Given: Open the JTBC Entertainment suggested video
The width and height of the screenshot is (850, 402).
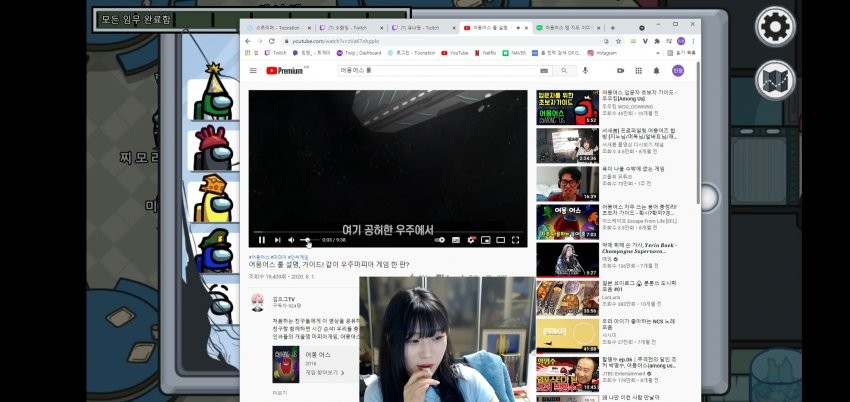Looking at the screenshot, I should (568, 374).
